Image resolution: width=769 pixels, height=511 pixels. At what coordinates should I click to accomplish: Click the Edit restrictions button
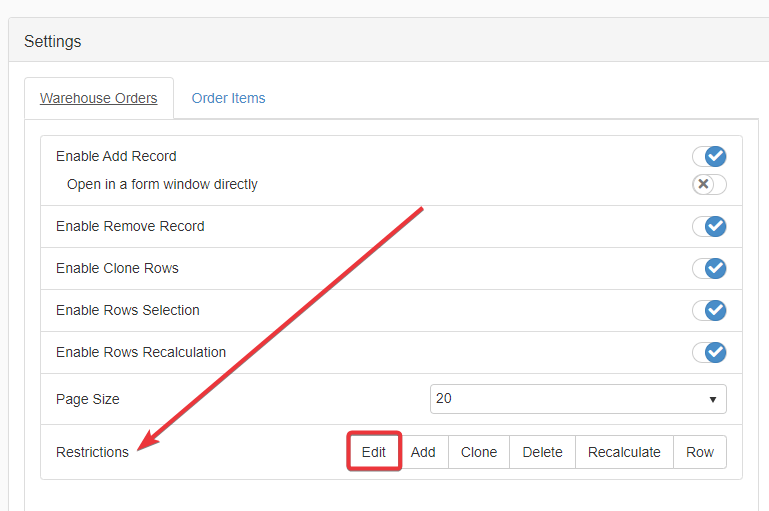coord(374,452)
